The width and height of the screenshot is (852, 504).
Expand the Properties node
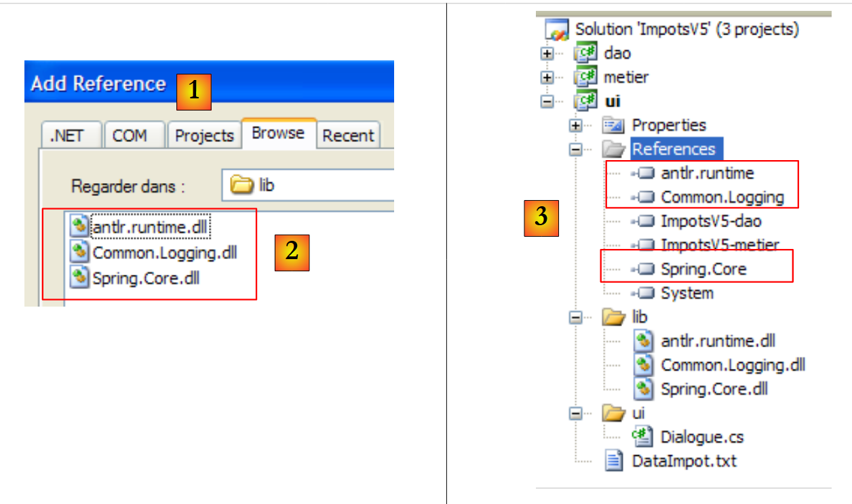pos(576,125)
